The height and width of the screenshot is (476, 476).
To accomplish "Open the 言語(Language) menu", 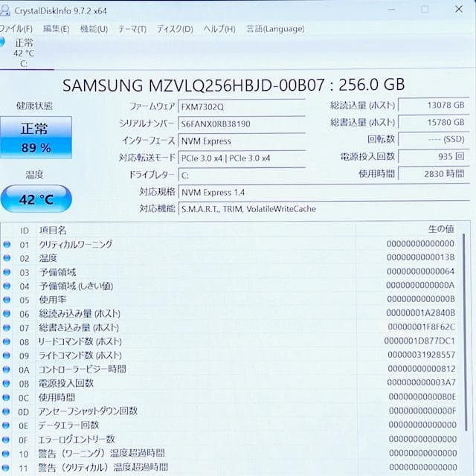I will pyautogui.click(x=275, y=29).
